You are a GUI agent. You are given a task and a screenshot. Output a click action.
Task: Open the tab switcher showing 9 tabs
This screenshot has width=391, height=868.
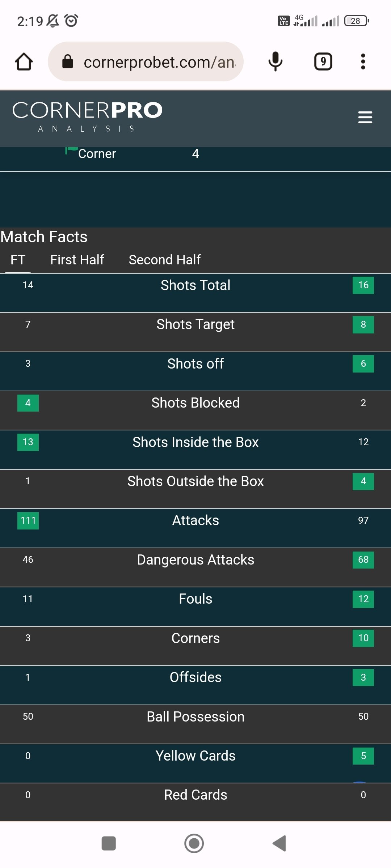[x=323, y=61]
